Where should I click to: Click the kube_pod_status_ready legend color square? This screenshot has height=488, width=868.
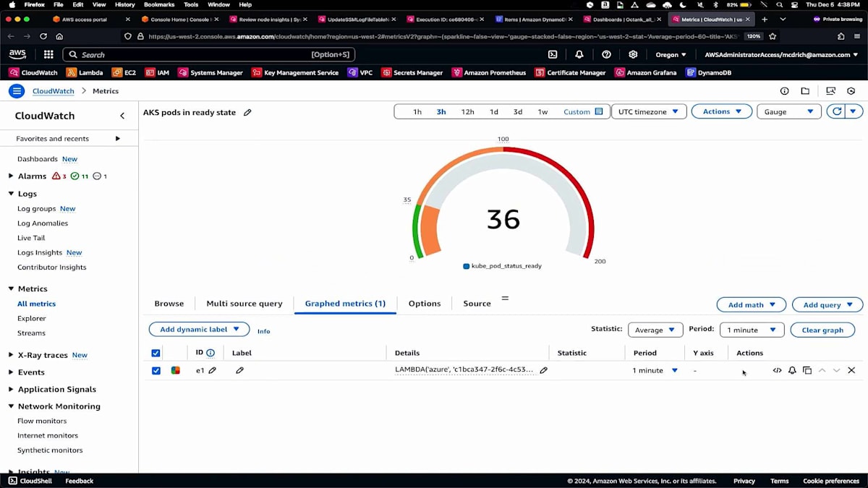click(x=466, y=266)
